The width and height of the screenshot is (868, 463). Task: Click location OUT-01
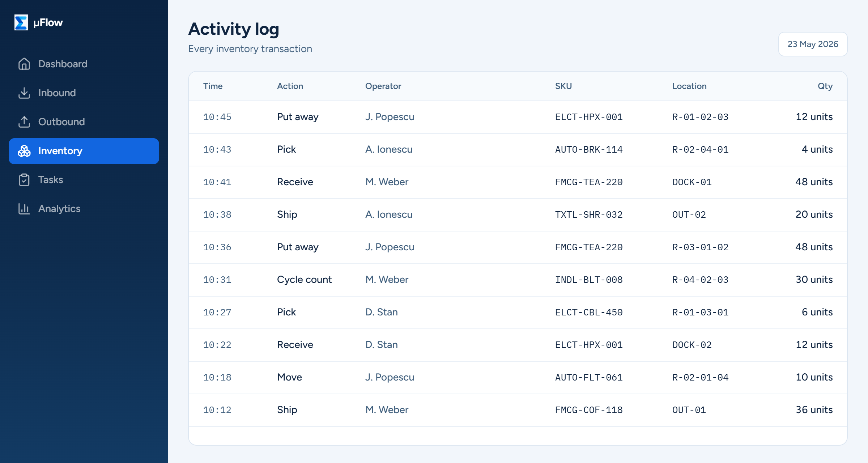point(689,410)
